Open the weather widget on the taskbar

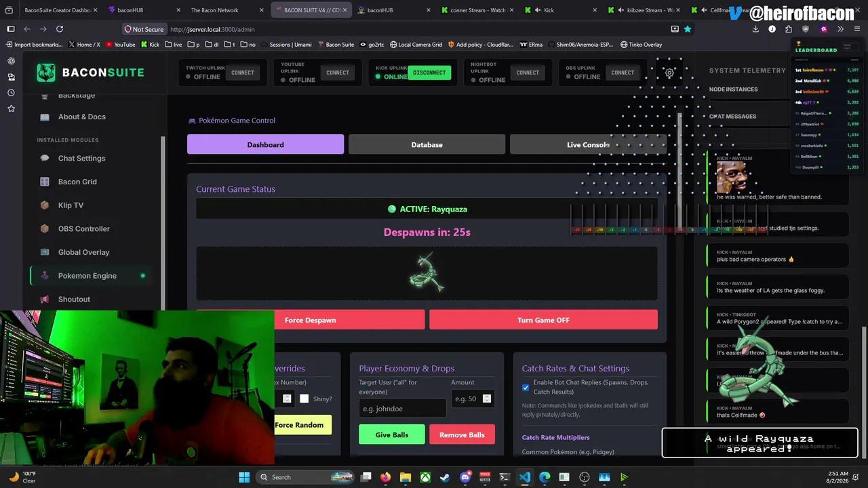pos(22,477)
